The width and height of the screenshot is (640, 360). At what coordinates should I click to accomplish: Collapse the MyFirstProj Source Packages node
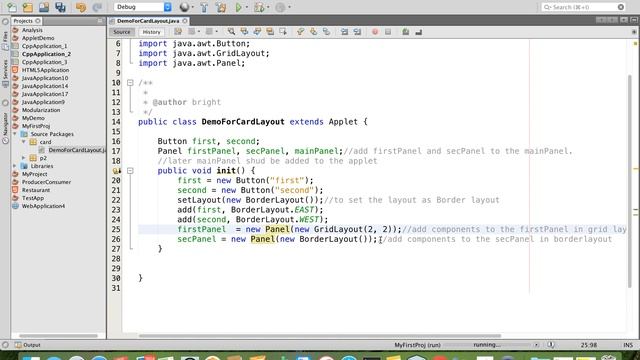click(15, 134)
